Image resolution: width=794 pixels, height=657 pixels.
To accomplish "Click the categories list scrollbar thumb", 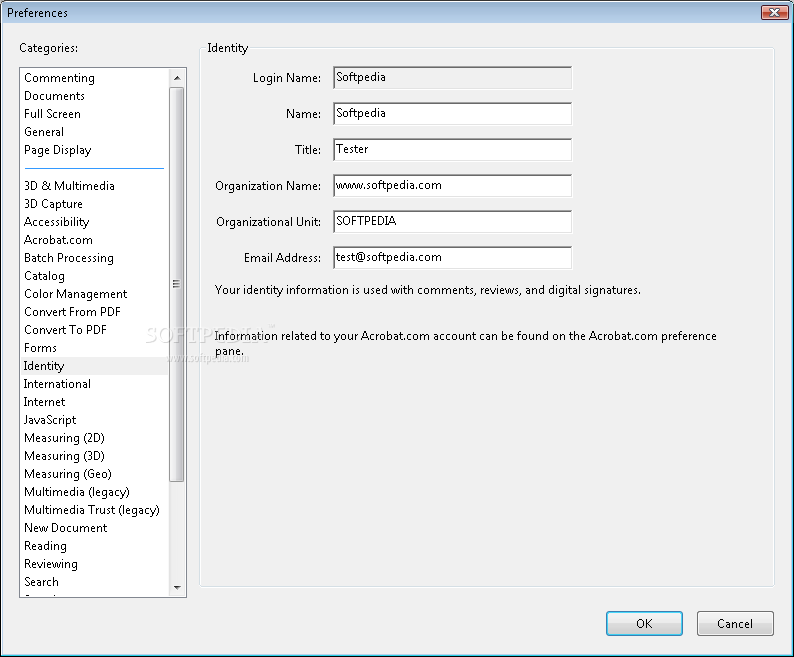I will [x=176, y=284].
